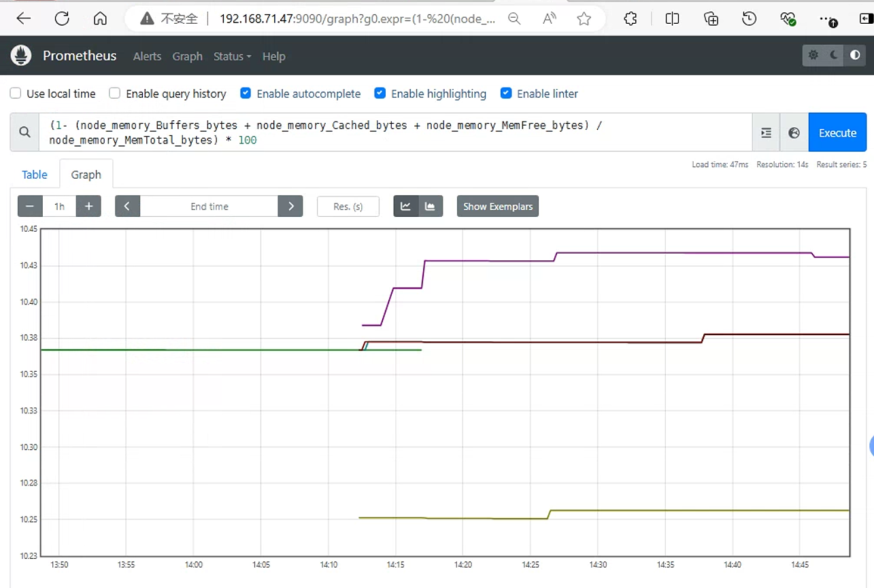Disable linter checkbox

(x=506, y=94)
